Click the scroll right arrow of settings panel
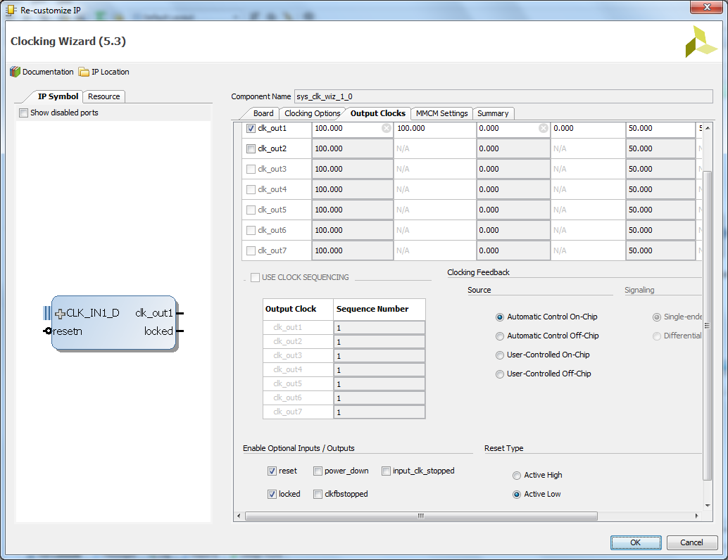The height and width of the screenshot is (560, 728). [696, 516]
